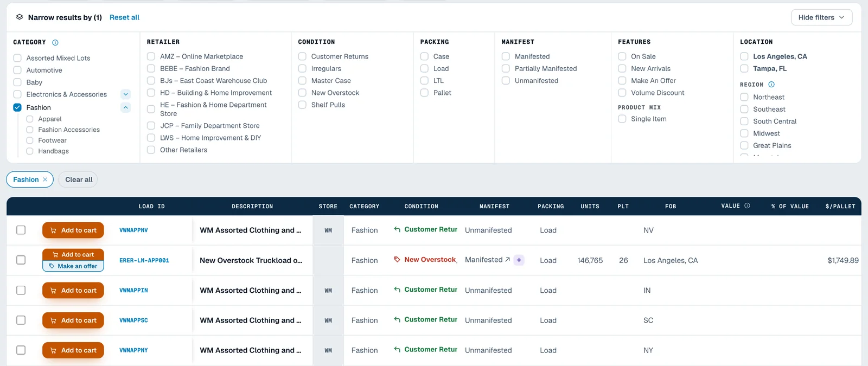868x366 pixels.
Task: Sort by the Units column header
Action: (x=590, y=207)
